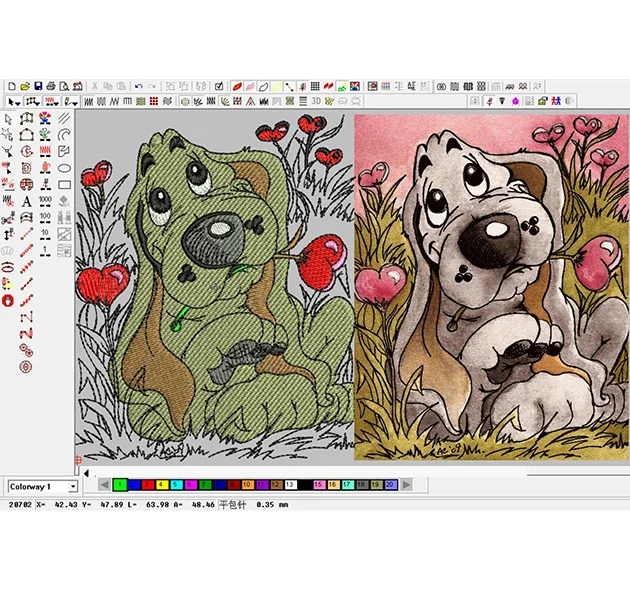Viewport: 630px width, 591px height.
Task: Select the green color swatch number 1
Action: (120, 485)
